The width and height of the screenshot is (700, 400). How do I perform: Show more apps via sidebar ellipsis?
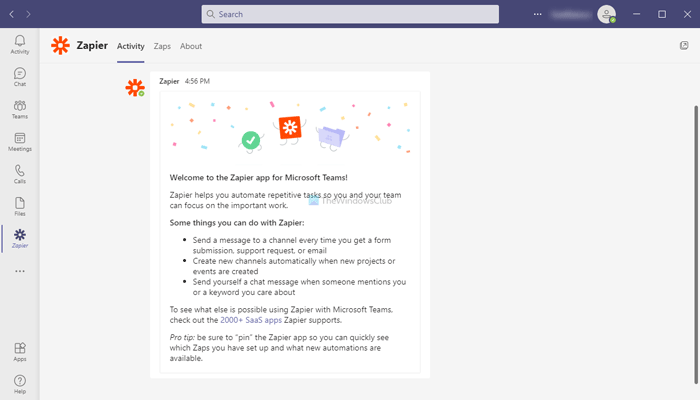20,271
